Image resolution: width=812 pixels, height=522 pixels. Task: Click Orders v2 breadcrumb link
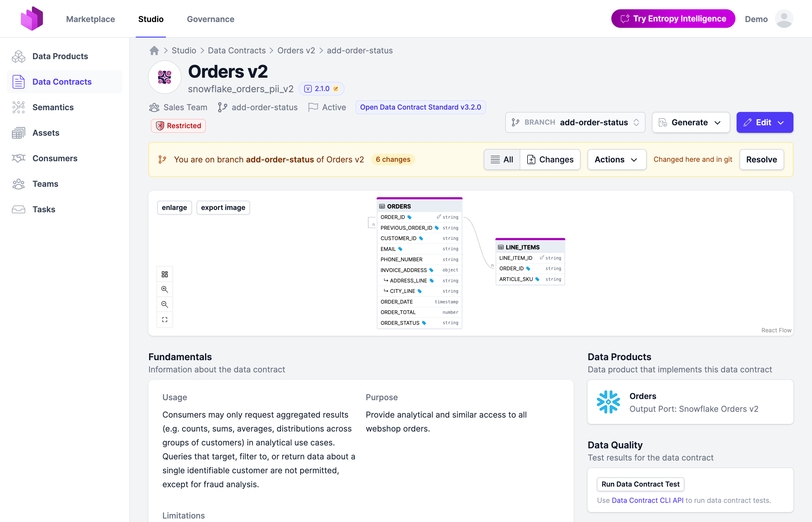(296, 50)
